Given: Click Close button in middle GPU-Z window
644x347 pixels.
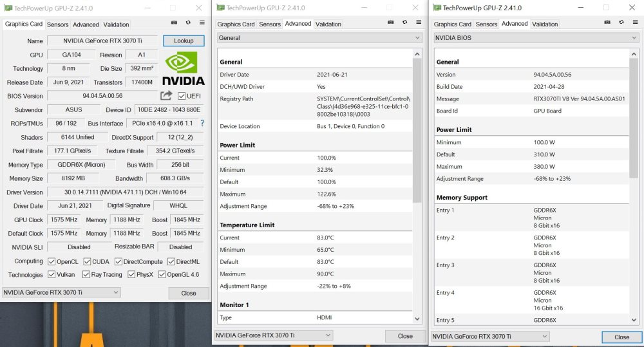Looking at the screenshot, I should [405, 336].
